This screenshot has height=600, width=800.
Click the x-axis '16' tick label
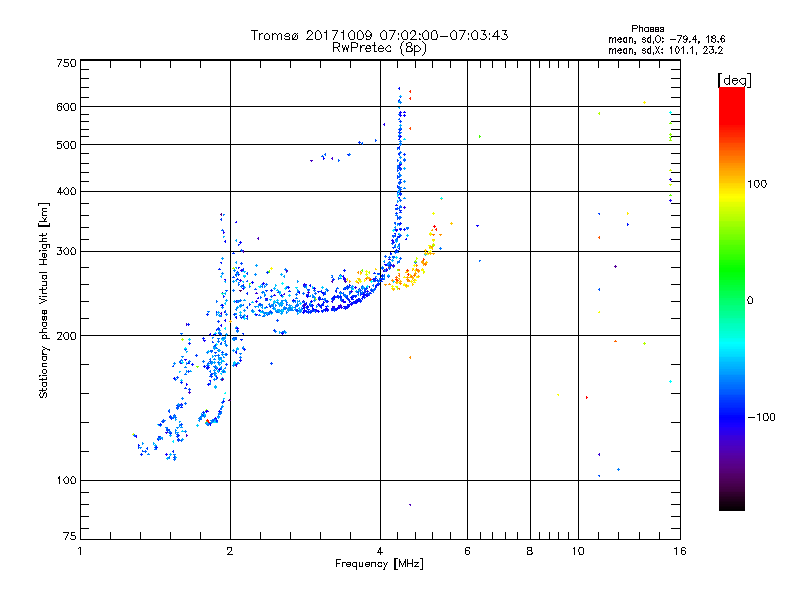(x=680, y=551)
